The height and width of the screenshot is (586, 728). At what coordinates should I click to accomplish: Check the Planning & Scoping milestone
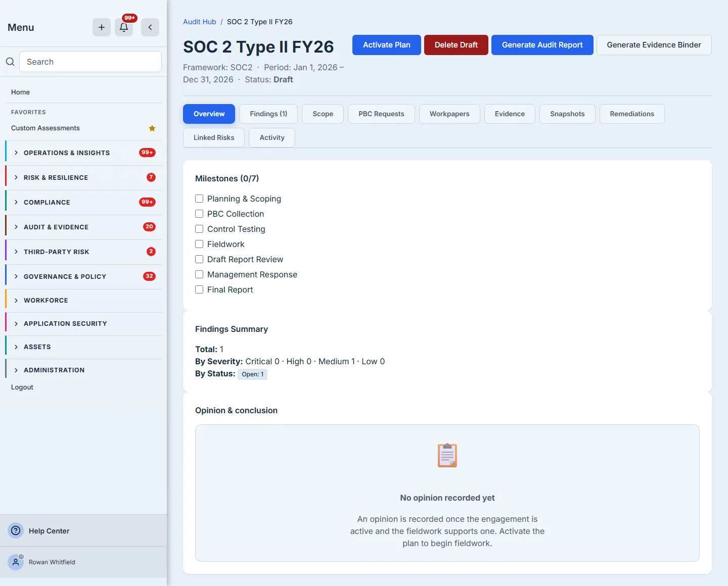click(x=199, y=199)
